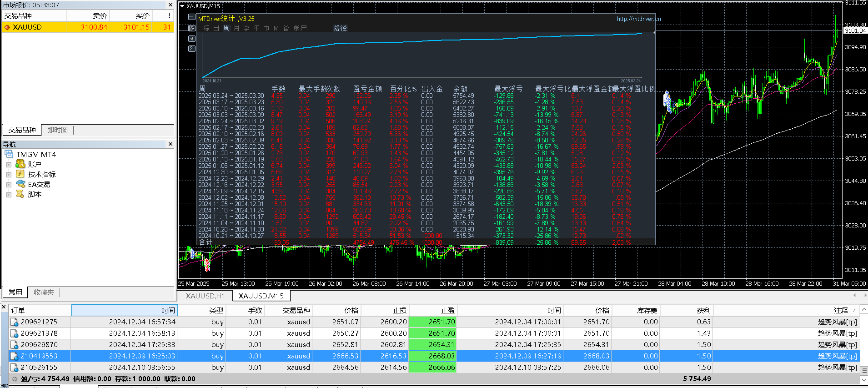The image size is (868, 388).
Task: Click the order 209621275 ticket icon
Action: [x=15, y=322]
